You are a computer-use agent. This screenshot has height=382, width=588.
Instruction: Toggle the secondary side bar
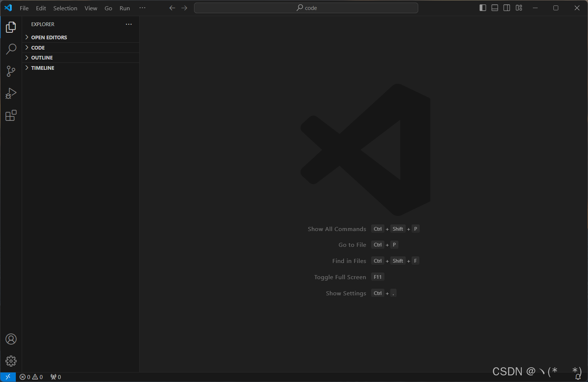507,8
